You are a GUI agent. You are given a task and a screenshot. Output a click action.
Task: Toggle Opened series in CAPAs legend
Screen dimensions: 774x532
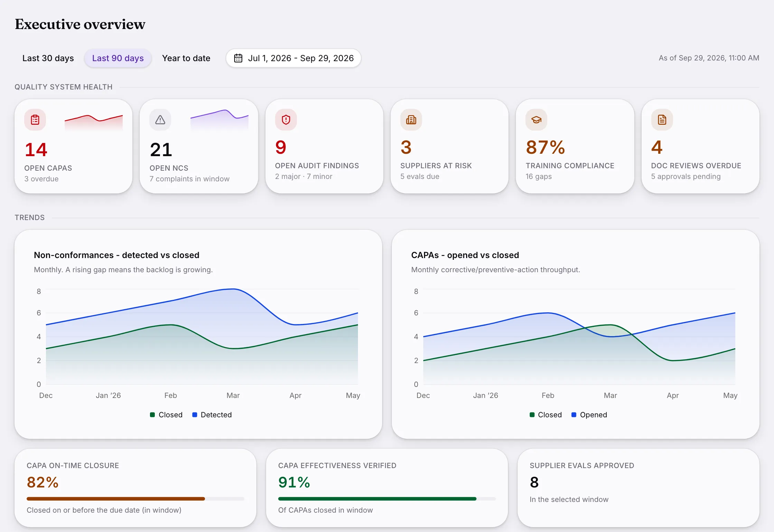pos(589,415)
